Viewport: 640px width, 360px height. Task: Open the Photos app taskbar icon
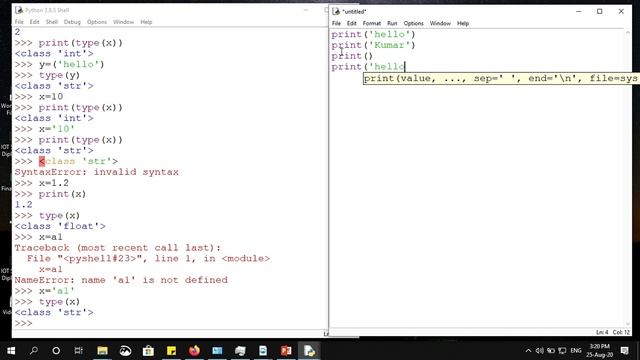125,351
